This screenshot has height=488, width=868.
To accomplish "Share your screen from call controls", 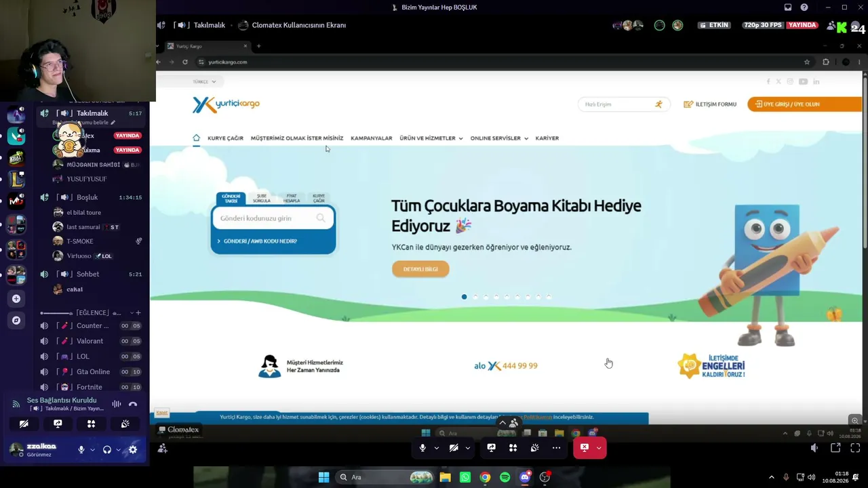I will tap(491, 448).
